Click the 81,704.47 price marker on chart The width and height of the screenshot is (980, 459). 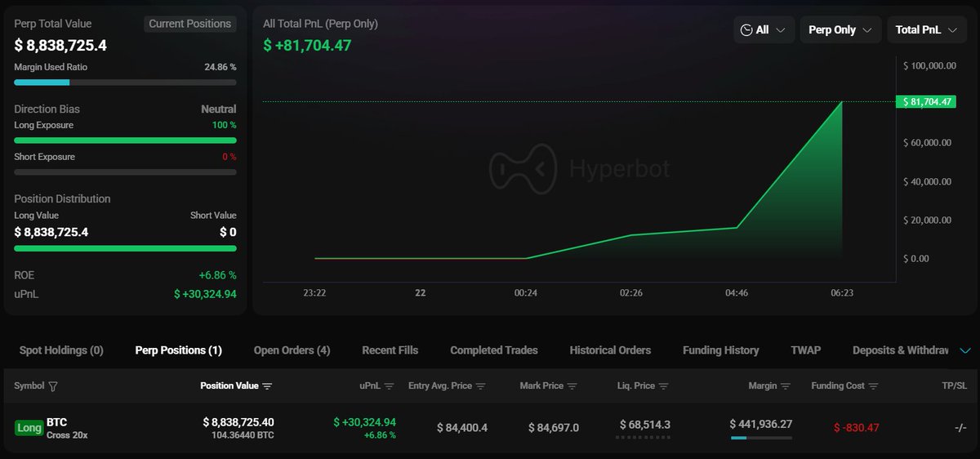point(925,102)
